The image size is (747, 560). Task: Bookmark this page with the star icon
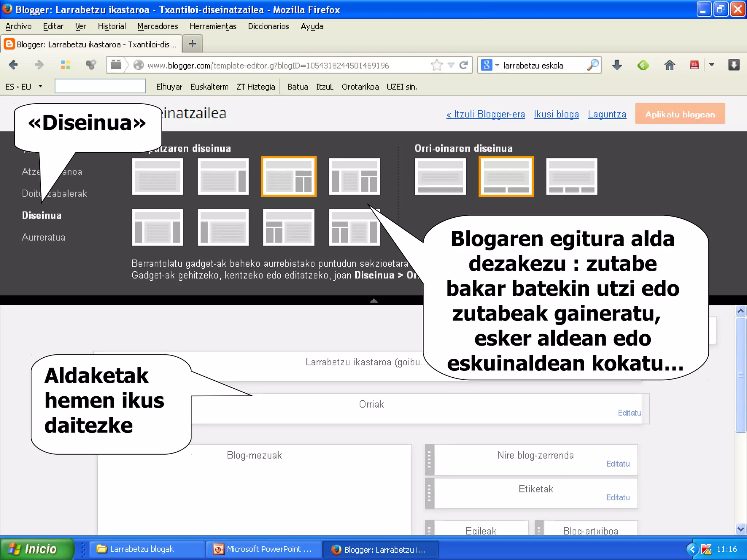coord(437,65)
